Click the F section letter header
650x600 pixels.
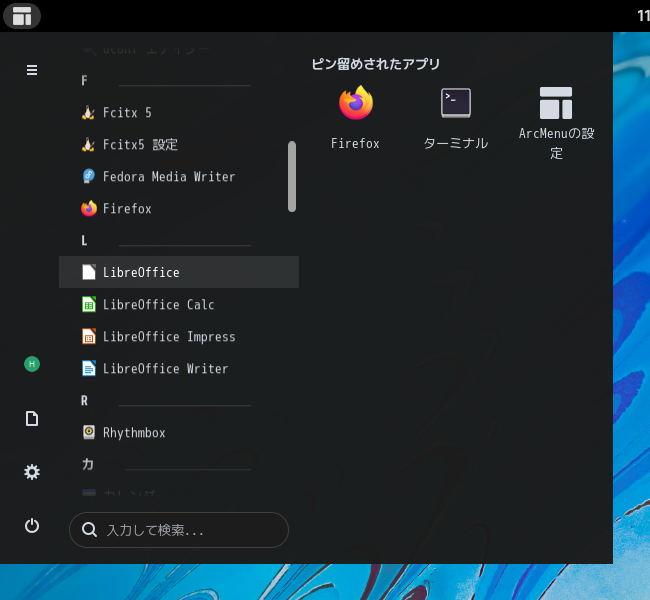coord(84,80)
